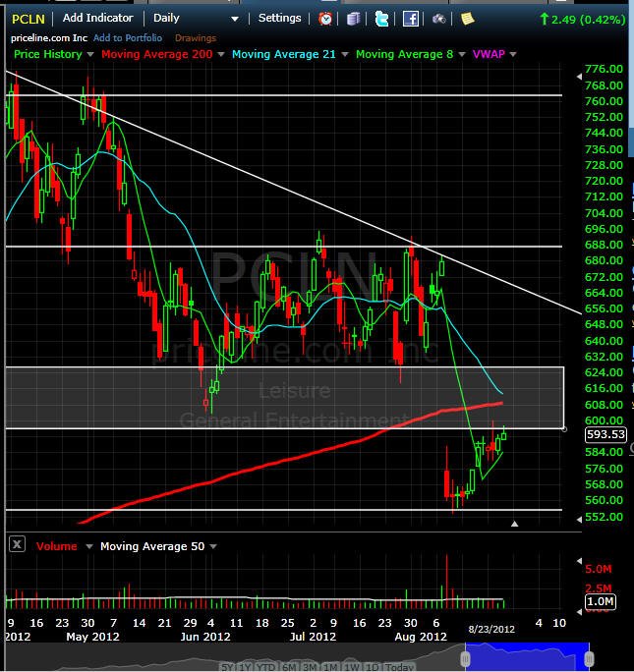The image size is (634, 672).
Task: Click the Aug 2012 axis label
Action: [x=421, y=637]
